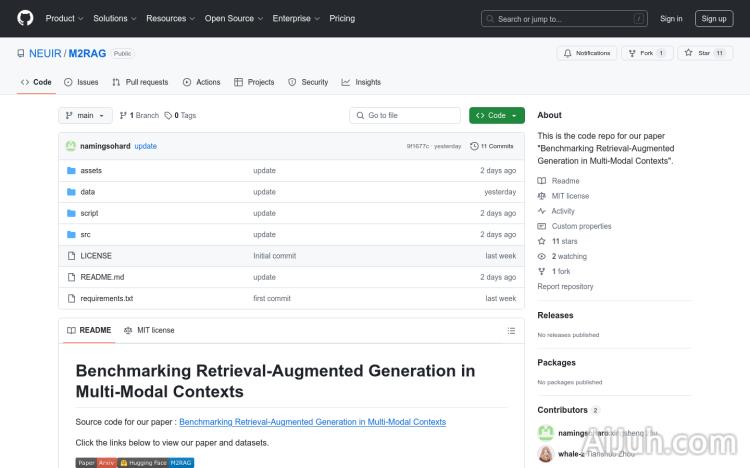Click whale-z contributor avatar
The width and height of the screenshot is (750, 468).
(x=546, y=454)
